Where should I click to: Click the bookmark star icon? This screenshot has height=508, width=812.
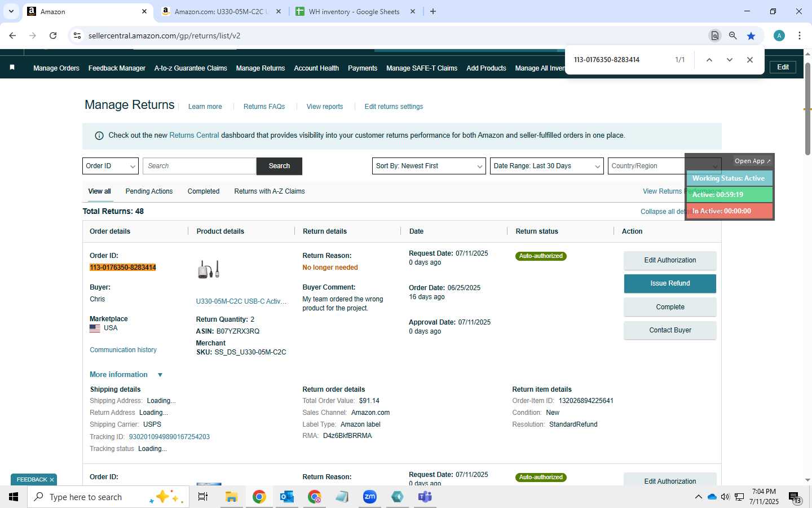(x=751, y=36)
